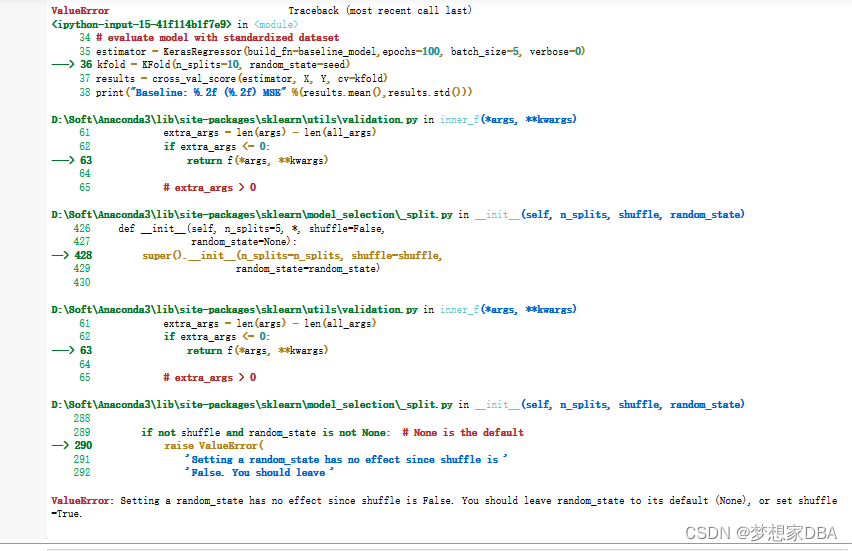This screenshot has height=551, width=852.
Task: Click second model_selection\_split.py file path
Action: pos(252,405)
